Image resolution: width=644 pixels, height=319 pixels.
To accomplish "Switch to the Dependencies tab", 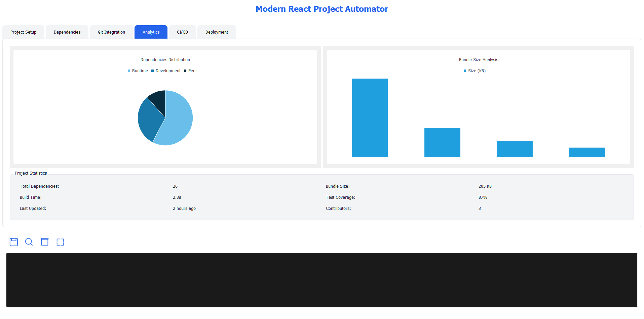I will click(x=67, y=32).
